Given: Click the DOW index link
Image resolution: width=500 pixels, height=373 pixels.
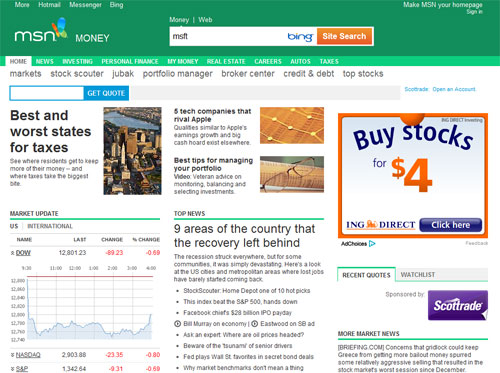Looking at the screenshot, I should [x=23, y=253].
